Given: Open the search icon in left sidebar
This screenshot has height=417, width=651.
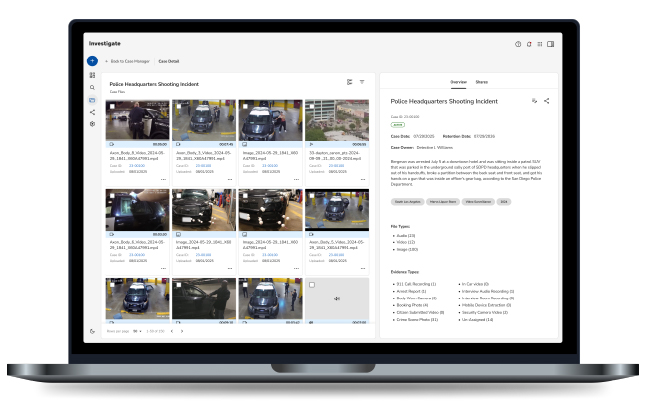Looking at the screenshot, I should pos(92,88).
